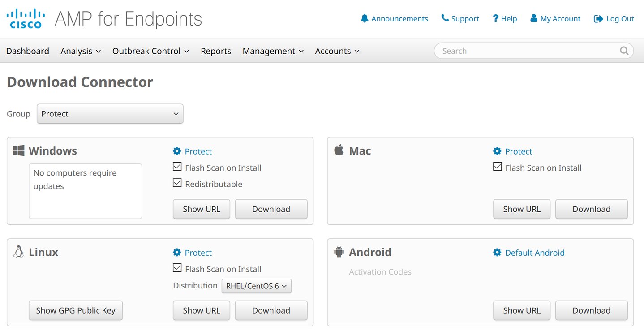
Task: Click the Android robot icon
Action: (339, 252)
